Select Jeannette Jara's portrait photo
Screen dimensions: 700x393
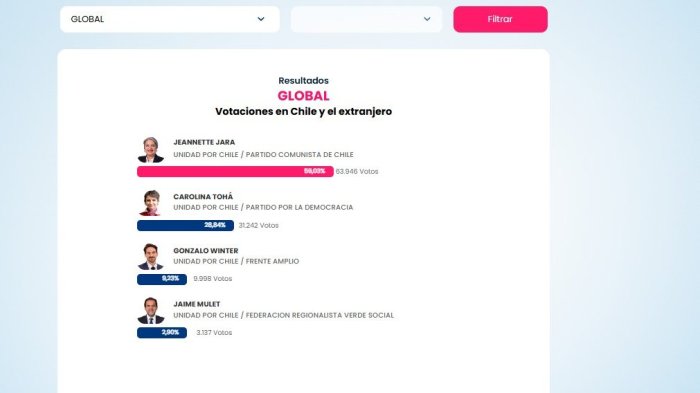click(x=151, y=150)
